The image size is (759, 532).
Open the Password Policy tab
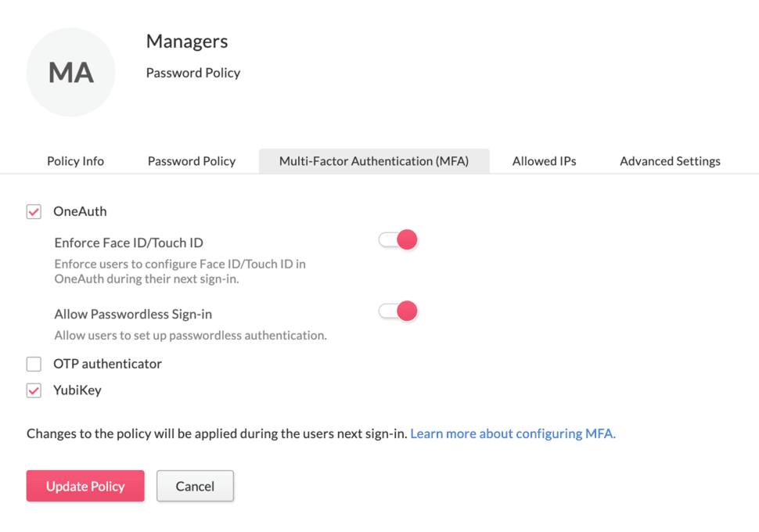(x=191, y=160)
